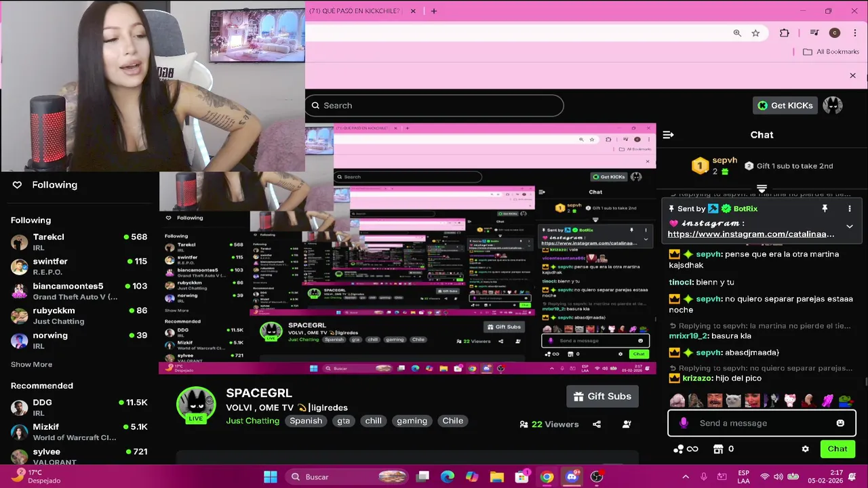
Task: Expand the sub gift leaderboard handle
Action: pos(762,189)
